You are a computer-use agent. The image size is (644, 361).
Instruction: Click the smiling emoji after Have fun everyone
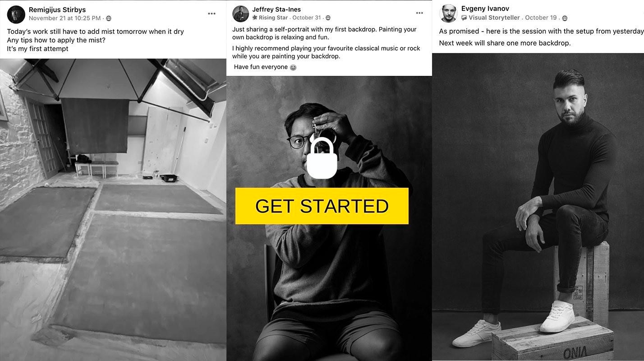pos(293,67)
